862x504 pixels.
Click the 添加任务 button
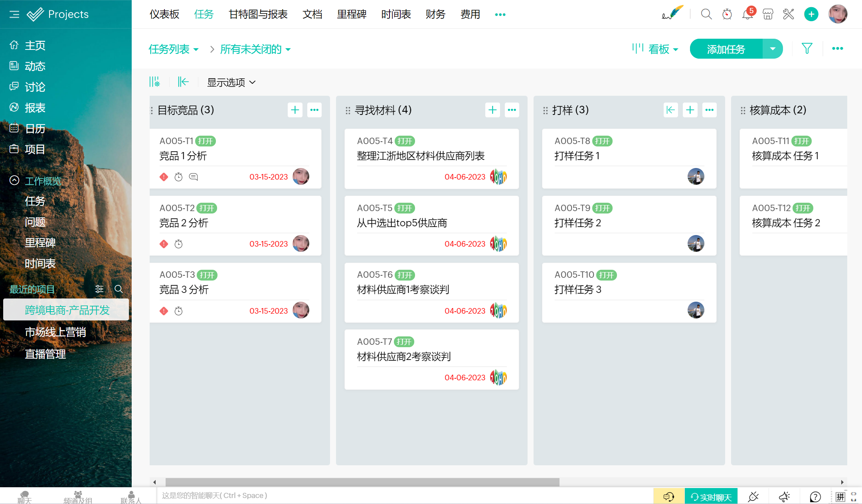[726, 49]
